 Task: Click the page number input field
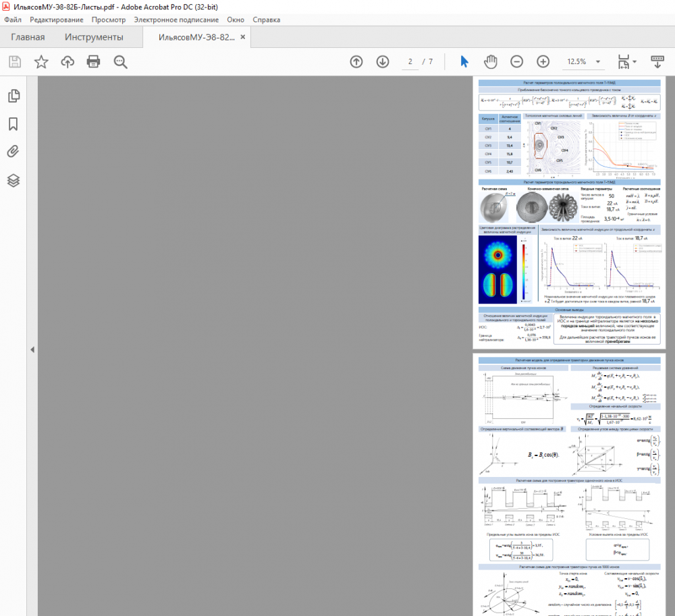pyautogui.click(x=409, y=62)
